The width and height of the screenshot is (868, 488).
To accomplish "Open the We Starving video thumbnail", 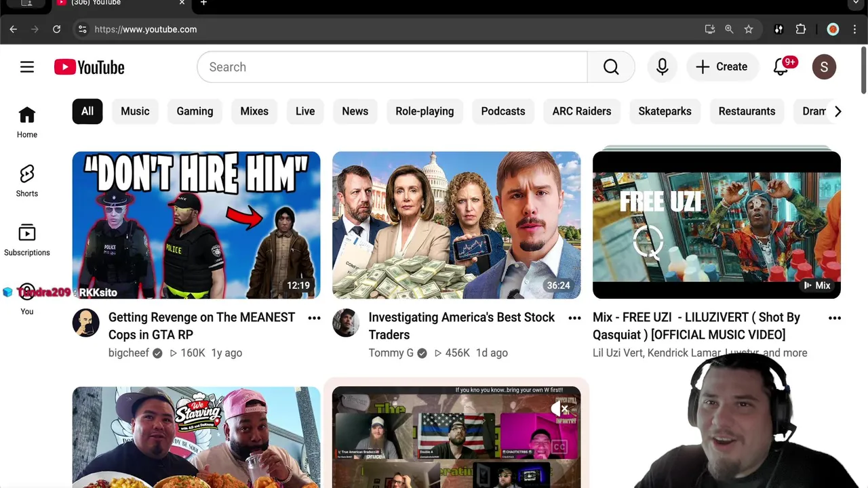I will (196, 437).
